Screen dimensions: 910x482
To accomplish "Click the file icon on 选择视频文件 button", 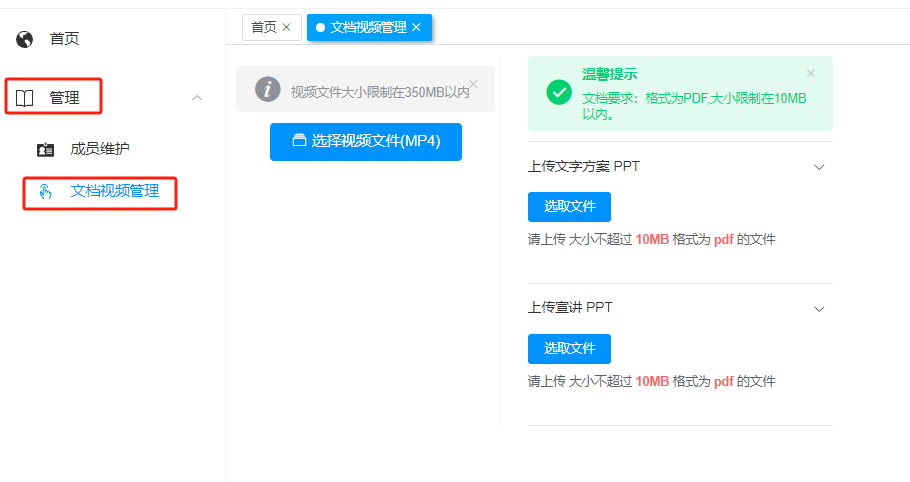I will tap(299, 140).
